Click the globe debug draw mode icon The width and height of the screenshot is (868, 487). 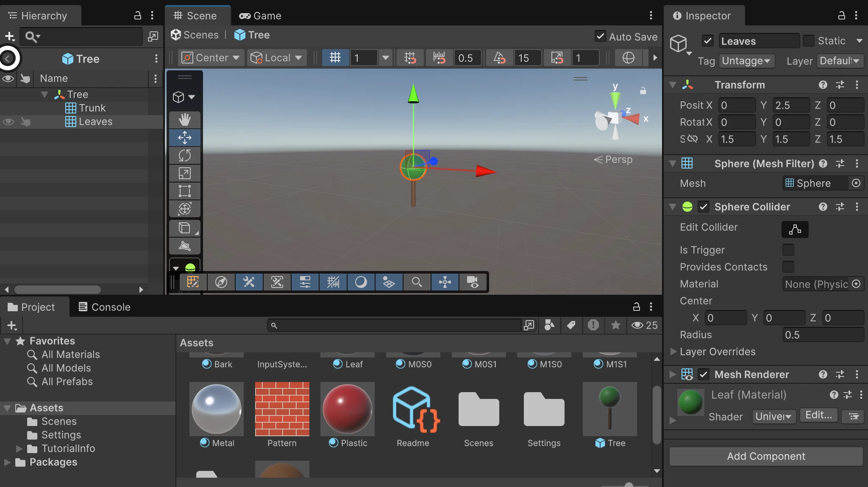pos(628,58)
